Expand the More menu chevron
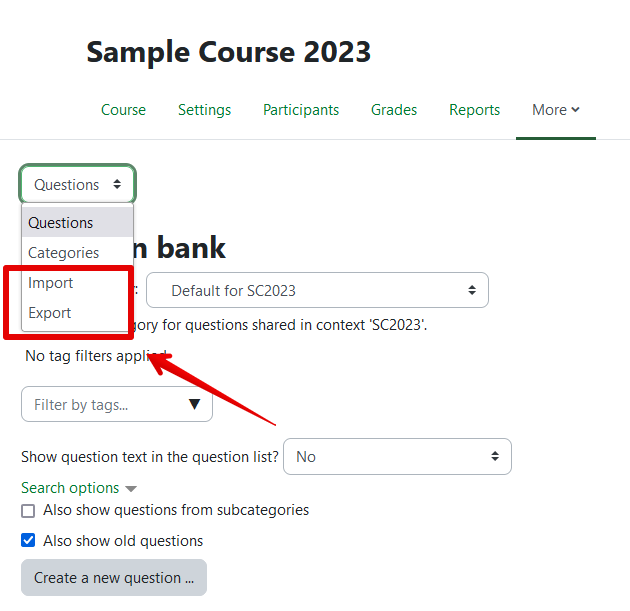This screenshot has height=611, width=630. click(575, 110)
